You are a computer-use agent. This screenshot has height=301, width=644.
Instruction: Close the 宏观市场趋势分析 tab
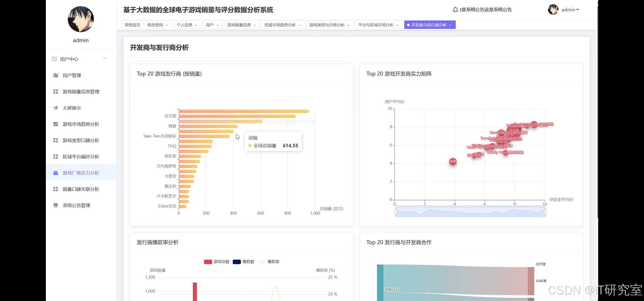pos(299,25)
